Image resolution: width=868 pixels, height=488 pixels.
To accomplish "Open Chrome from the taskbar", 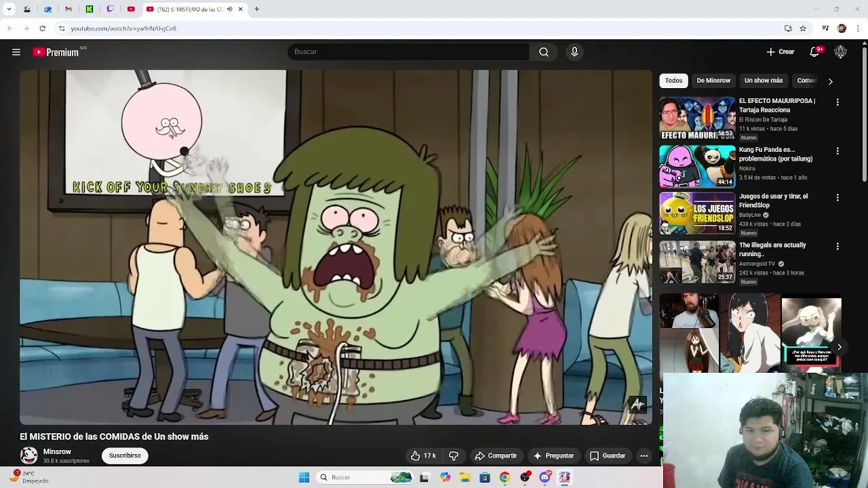I will [x=505, y=477].
